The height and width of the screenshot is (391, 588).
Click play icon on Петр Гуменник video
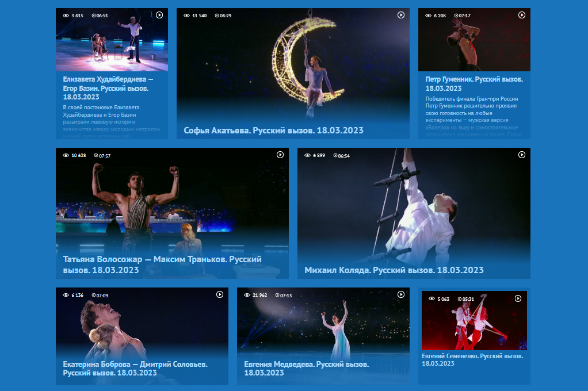[522, 15]
